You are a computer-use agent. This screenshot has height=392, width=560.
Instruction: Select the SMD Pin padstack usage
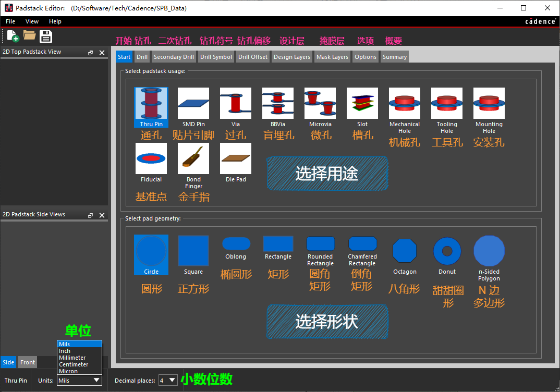(x=193, y=104)
